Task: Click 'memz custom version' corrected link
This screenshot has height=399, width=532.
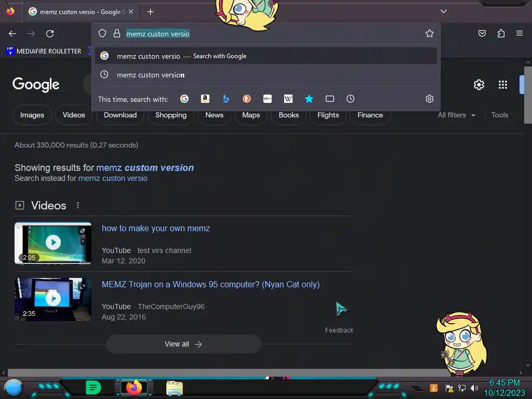Action: 145,168
